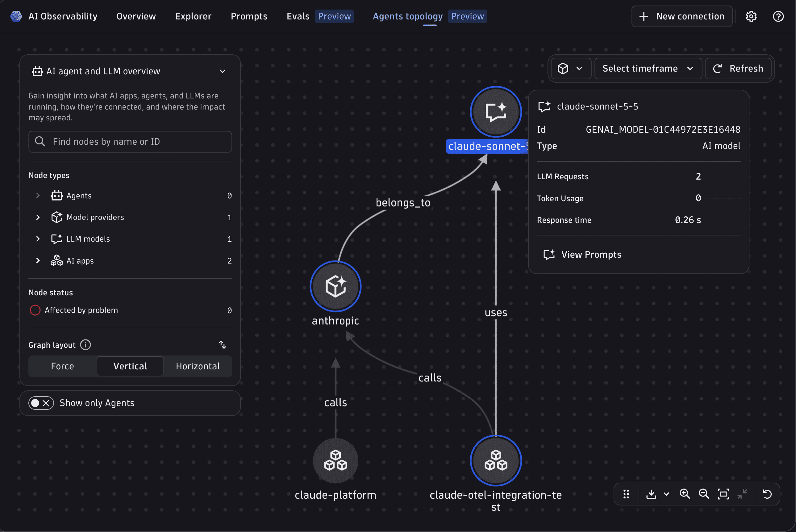Click the LLM models chat icon
796x532 pixels.
pyautogui.click(x=57, y=239)
